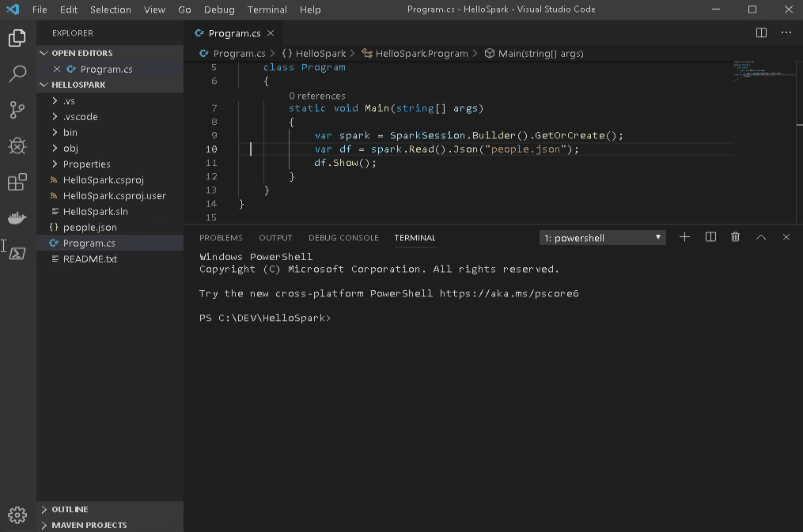
Task: Click line number 11 in the gutter
Action: 211,163
